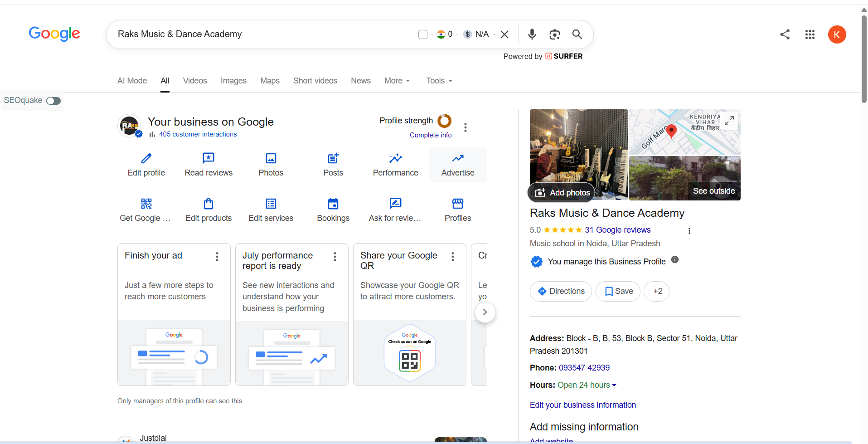The image size is (868, 444).
Task: Open Finish your ad card menu
Action: click(217, 257)
